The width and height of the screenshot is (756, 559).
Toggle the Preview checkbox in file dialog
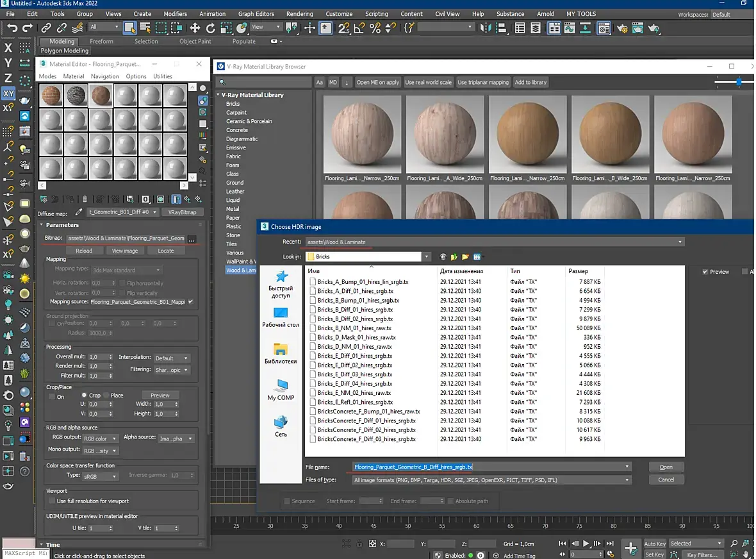pyautogui.click(x=705, y=272)
